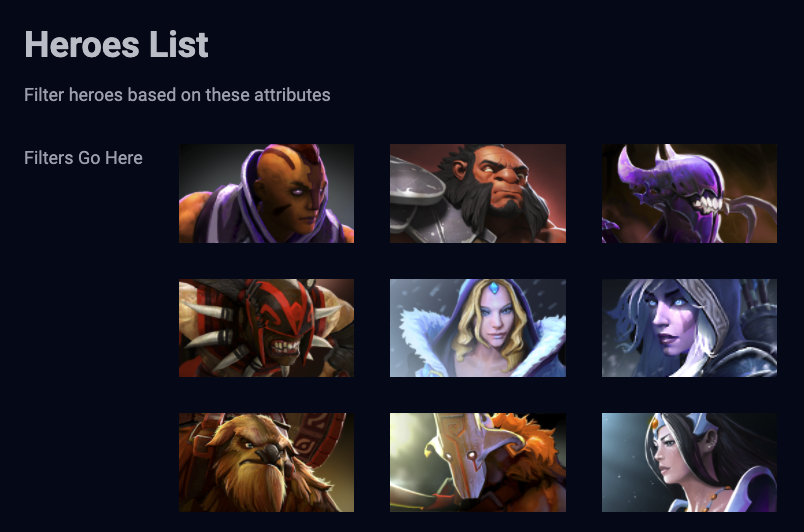Choose the Mirana hero portrait
The height and width of the screenshot is (532, 804).
(x=689, y=462)
